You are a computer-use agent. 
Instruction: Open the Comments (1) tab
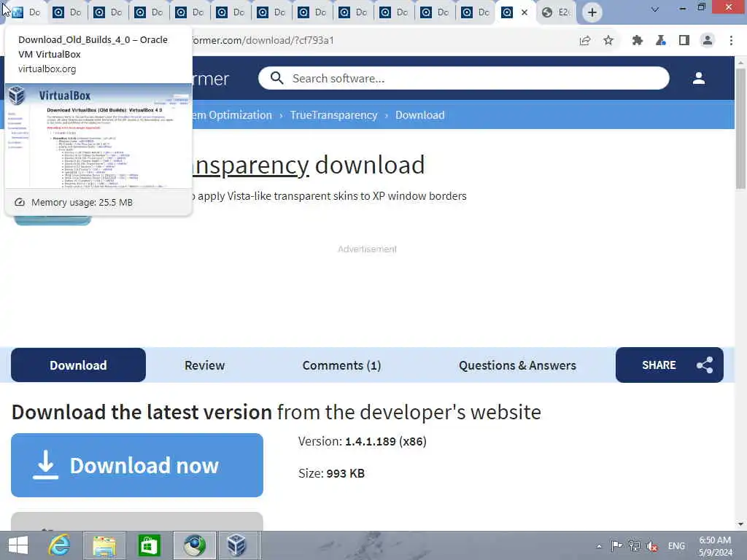341,365
